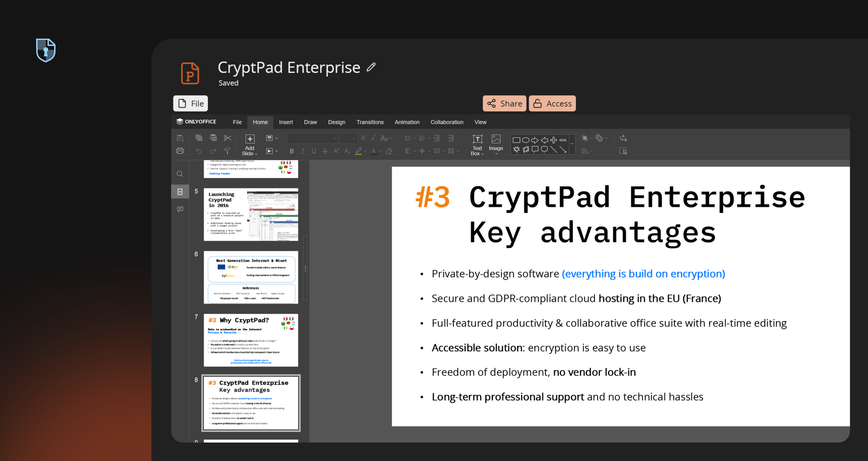Select the rectangle shape
This screenshot has height=461, width=868.
(x=516, y=140)
